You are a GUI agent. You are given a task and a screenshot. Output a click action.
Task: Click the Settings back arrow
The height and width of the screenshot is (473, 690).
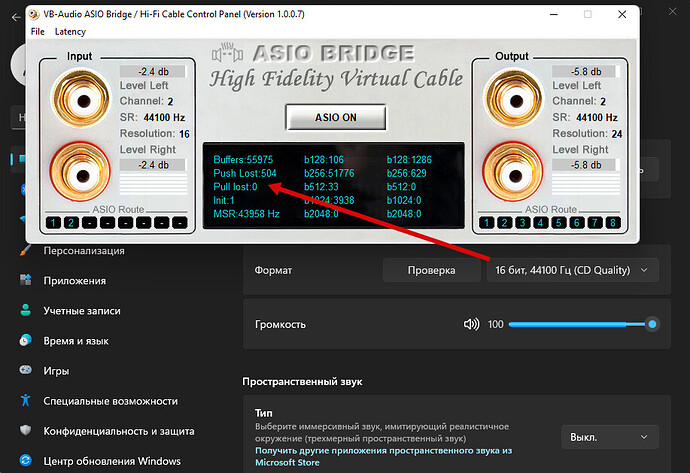tap(16, 17)
